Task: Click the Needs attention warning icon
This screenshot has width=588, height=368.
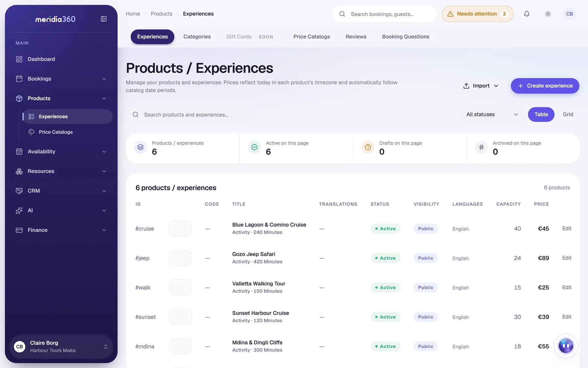Action: [x=450, y=14]
